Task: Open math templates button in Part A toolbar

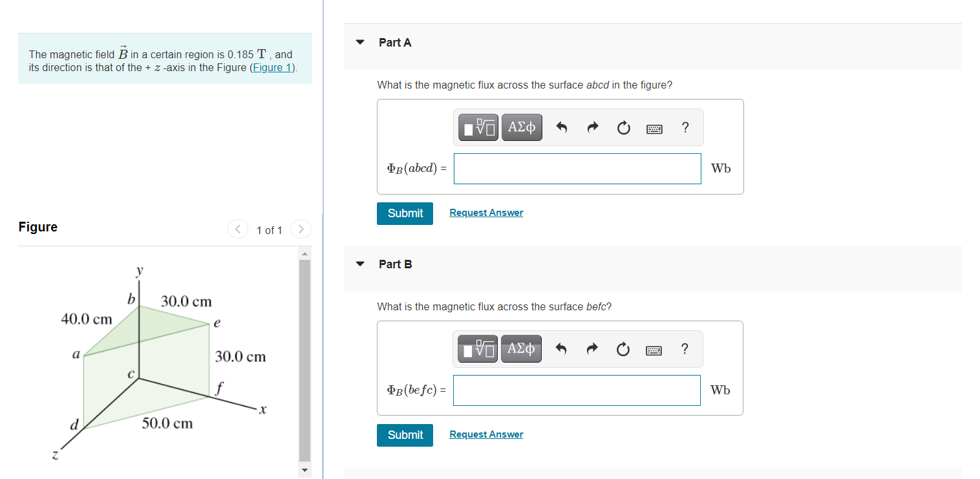Action: tap(479, 127)
